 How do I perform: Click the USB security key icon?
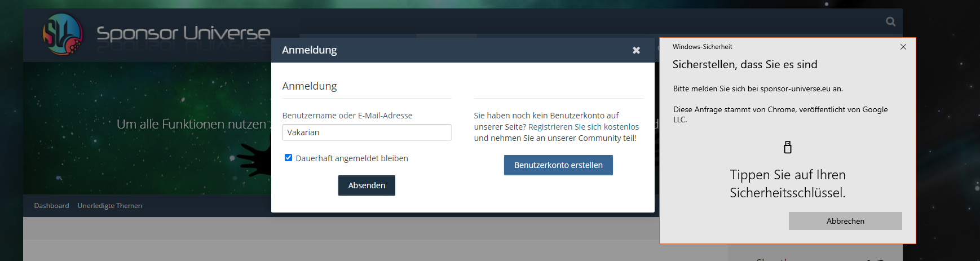[x=788, y=148]
